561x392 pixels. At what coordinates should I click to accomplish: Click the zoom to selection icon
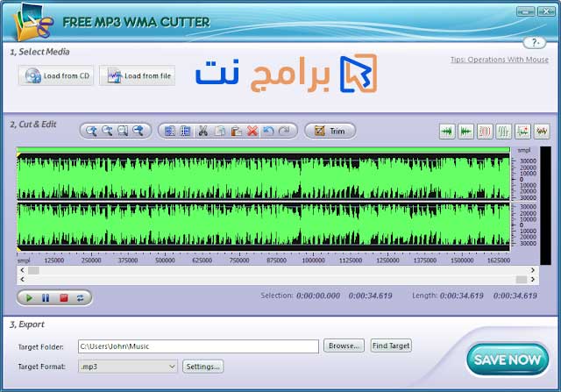(123, 131)
